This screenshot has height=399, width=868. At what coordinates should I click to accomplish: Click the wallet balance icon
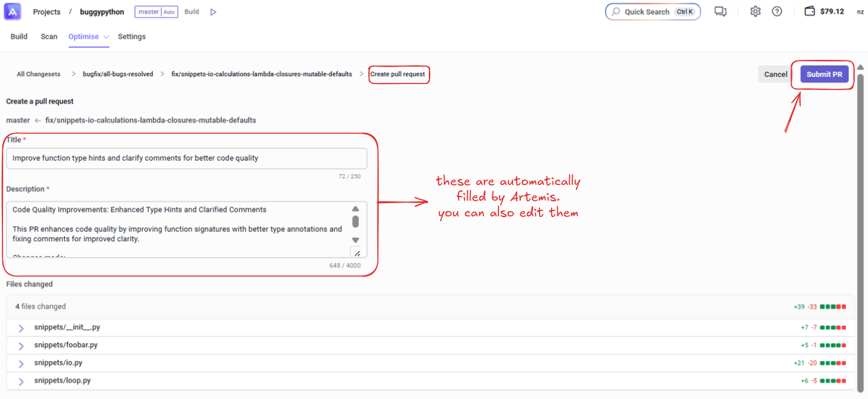pyautogui.click(x=809, y=11)
